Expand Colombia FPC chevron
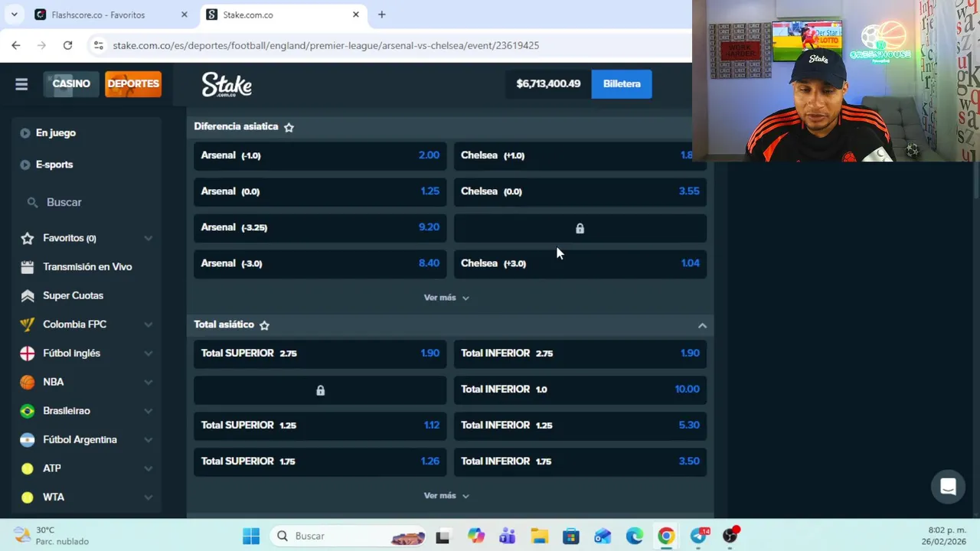The width and height of the screenshot is (980, 551). tap(148, 324)
